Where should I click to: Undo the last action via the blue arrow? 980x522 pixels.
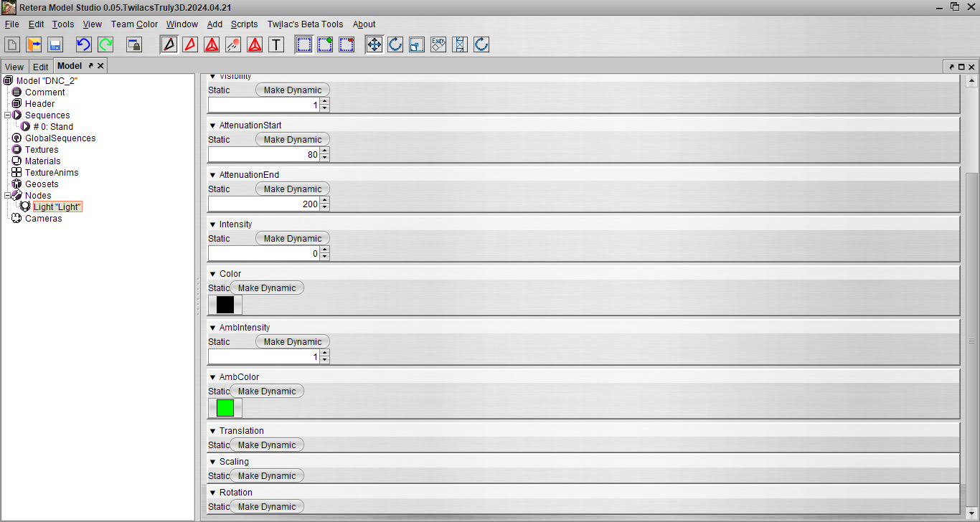(x=84, y=44)
